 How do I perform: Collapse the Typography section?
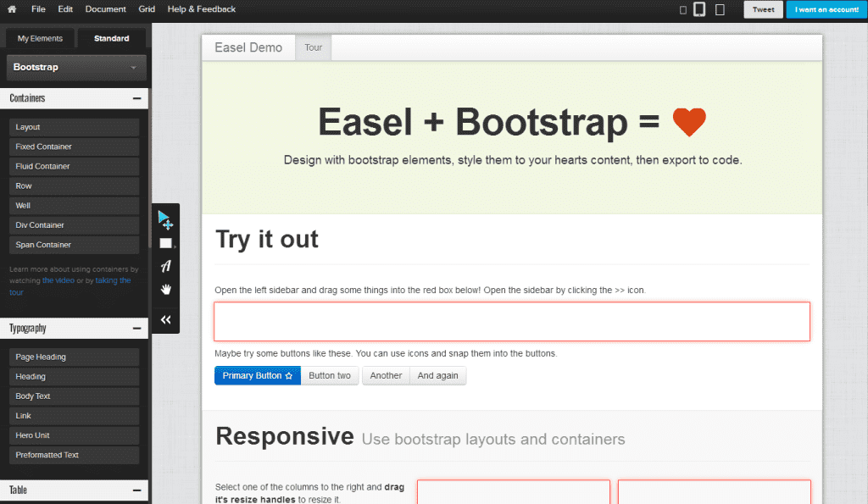pyautogui.click(x=136, y=329)
